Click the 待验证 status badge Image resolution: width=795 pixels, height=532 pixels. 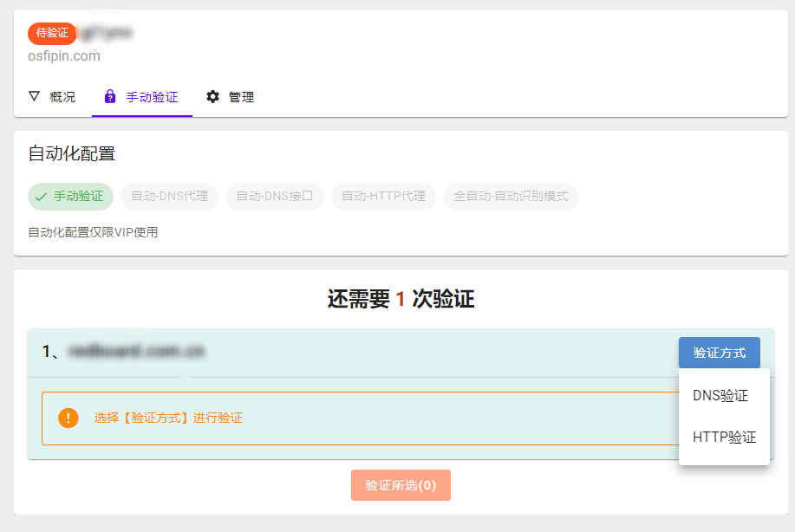[x=52, y=33]
